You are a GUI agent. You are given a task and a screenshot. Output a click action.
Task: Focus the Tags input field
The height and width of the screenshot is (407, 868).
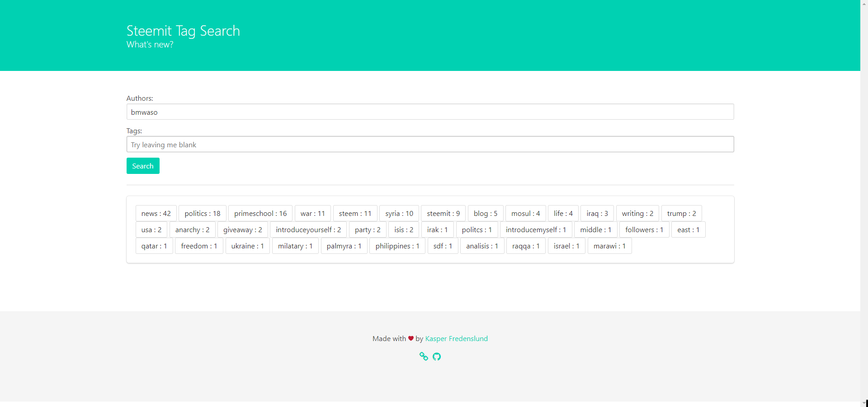tap(430, 144)
